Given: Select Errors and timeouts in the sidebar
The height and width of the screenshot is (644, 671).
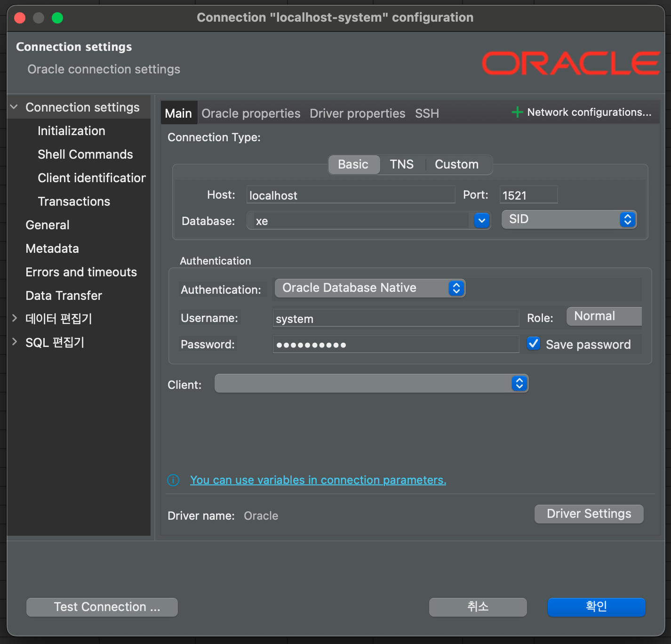Looking at the screenshot, I should point(81,272).
